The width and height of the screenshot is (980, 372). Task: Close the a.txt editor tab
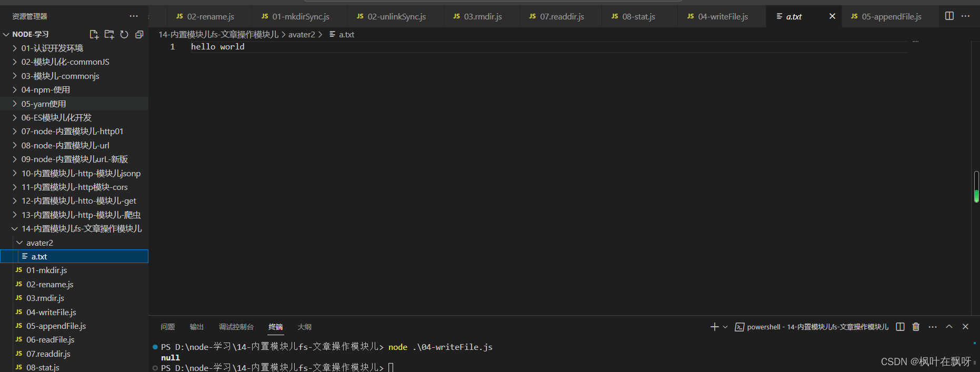832,16
